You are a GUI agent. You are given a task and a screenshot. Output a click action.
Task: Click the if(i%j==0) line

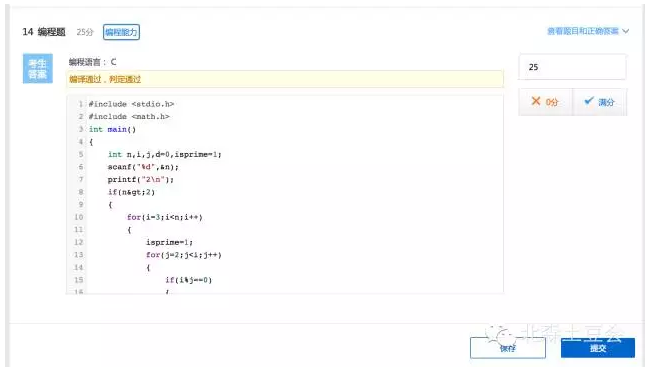click(188, 280)
